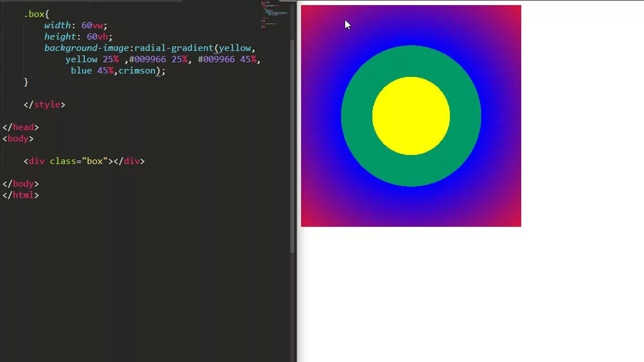This screenshot has width=644, height=362.
Task: Click the closing '</style>' tag
Action: click(44, 105)
